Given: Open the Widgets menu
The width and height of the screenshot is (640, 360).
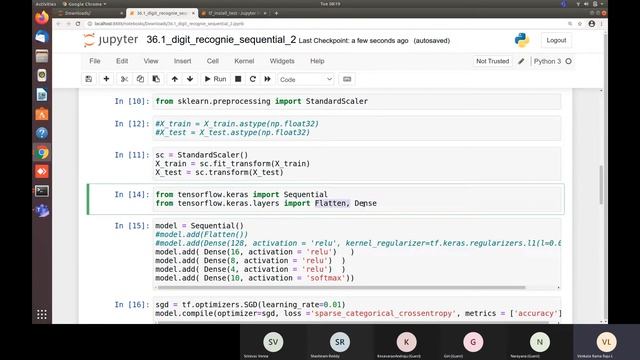Looking at the screenshot, I should [282, 61].
